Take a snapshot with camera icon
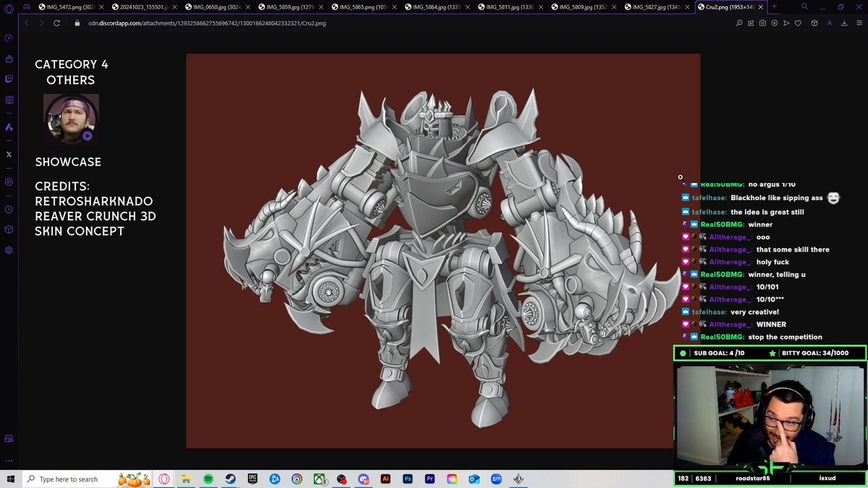The height and width of the screenshot is (488, 868). [x=762, y=22]
